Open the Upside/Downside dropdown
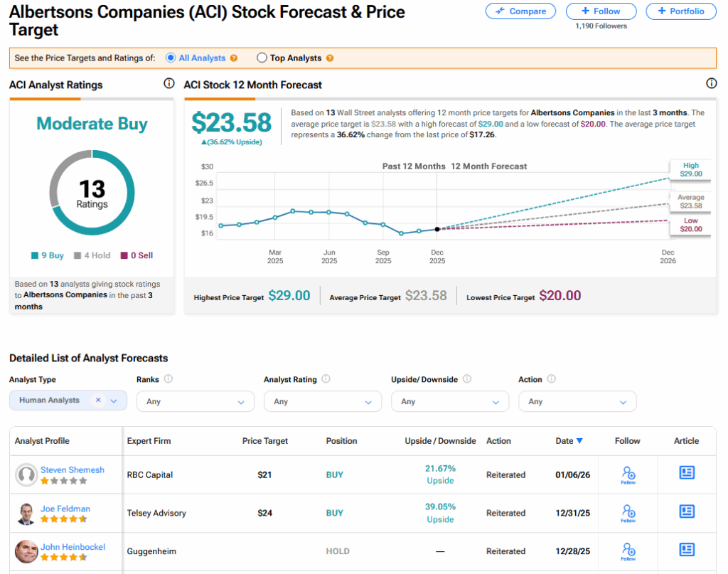Screen dimensions: 728x574 (449, 401)
